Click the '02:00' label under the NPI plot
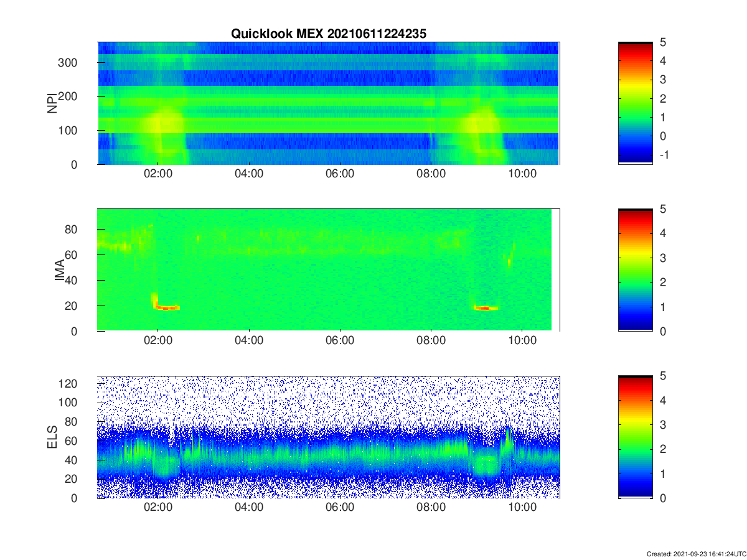 pyautogui.click(x=158, y=174)
